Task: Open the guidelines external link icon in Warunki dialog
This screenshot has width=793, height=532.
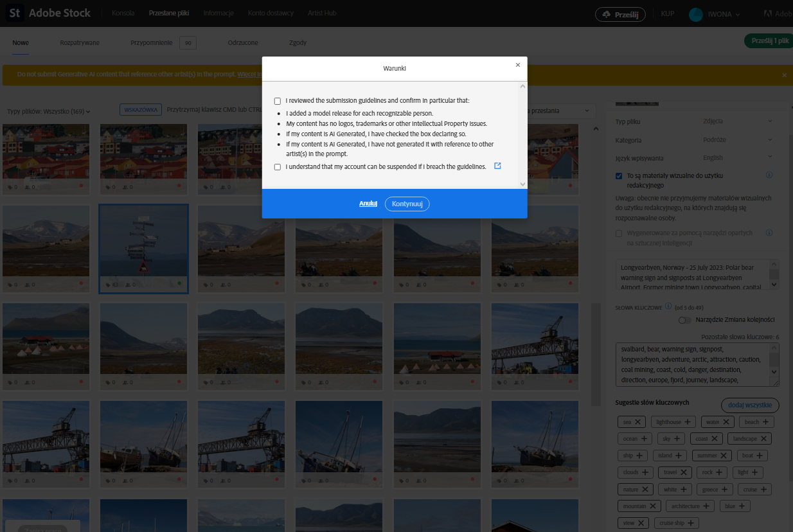Action: tap(497, 166)
